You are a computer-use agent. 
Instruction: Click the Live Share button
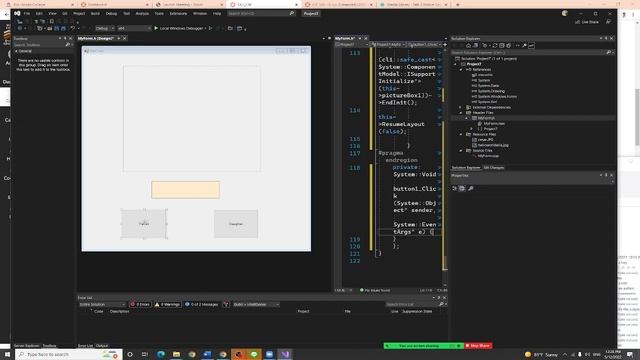tap(587, 22)
